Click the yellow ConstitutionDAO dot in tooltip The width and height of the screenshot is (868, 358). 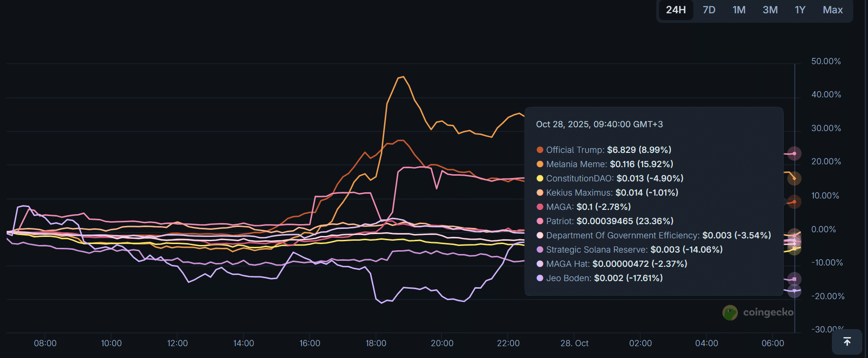540,179
